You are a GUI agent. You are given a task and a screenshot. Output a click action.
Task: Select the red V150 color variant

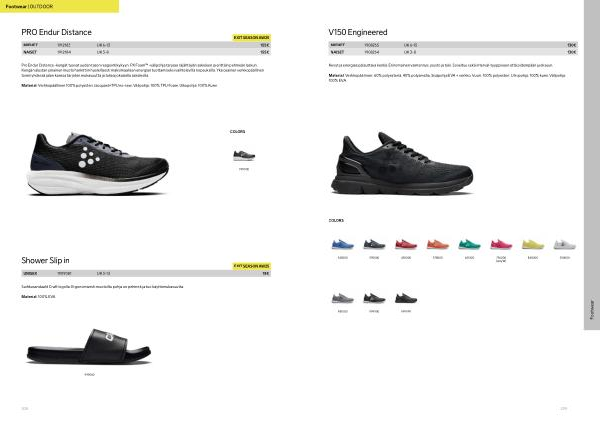tap(406, 244)
